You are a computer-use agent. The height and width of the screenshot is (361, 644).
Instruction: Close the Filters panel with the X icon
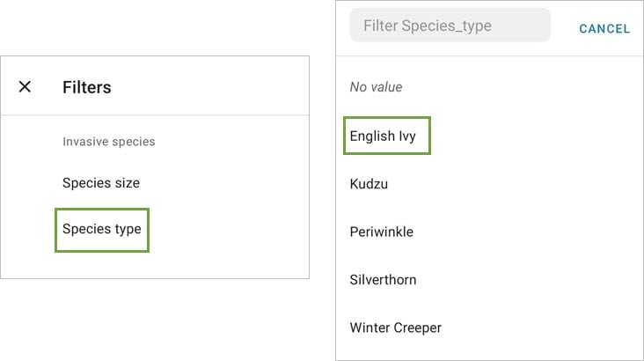coord(25,86)
